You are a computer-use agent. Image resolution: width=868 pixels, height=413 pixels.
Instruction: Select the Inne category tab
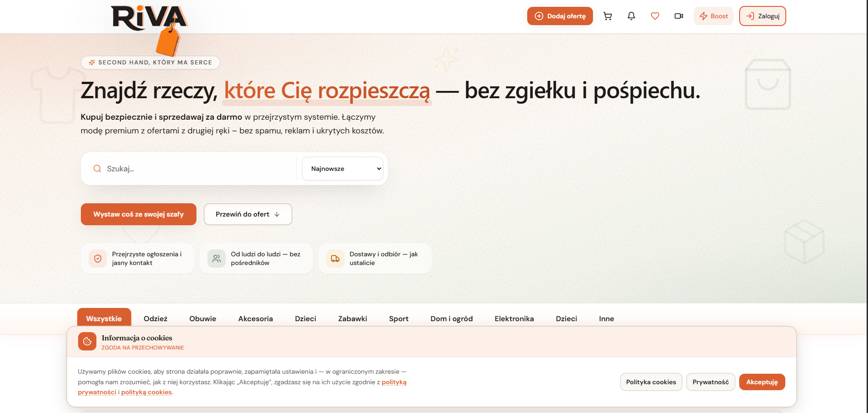(607, 318)
